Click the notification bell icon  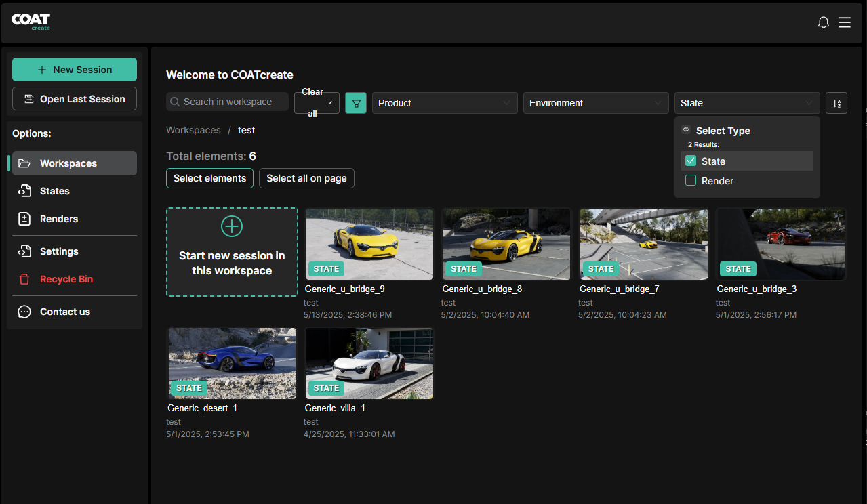pos(824,22)
